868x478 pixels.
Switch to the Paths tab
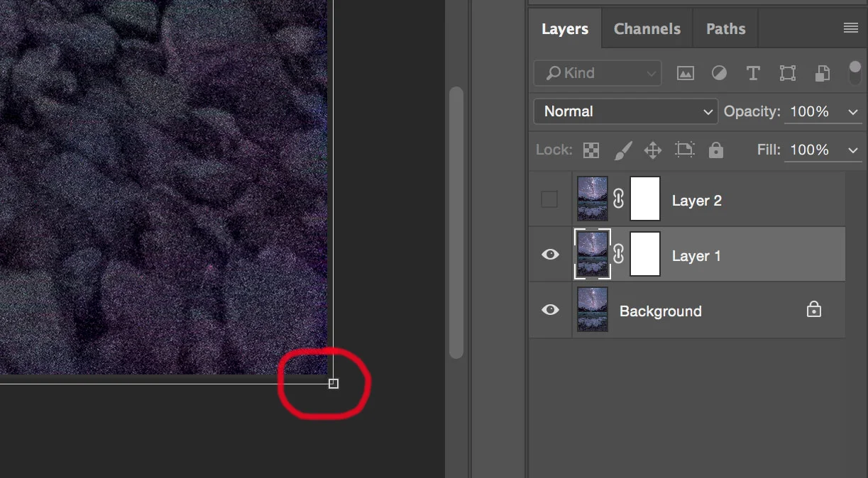[725, 29]
